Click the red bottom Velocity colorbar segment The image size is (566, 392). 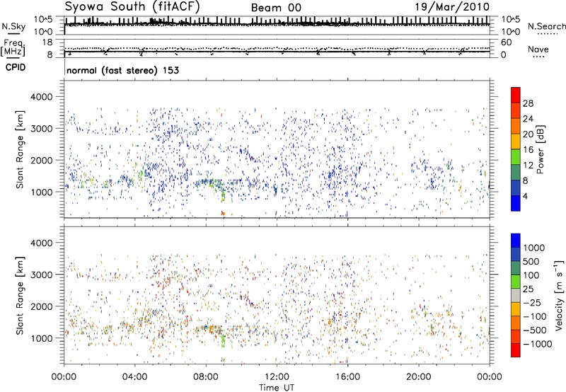coord(516,350)
